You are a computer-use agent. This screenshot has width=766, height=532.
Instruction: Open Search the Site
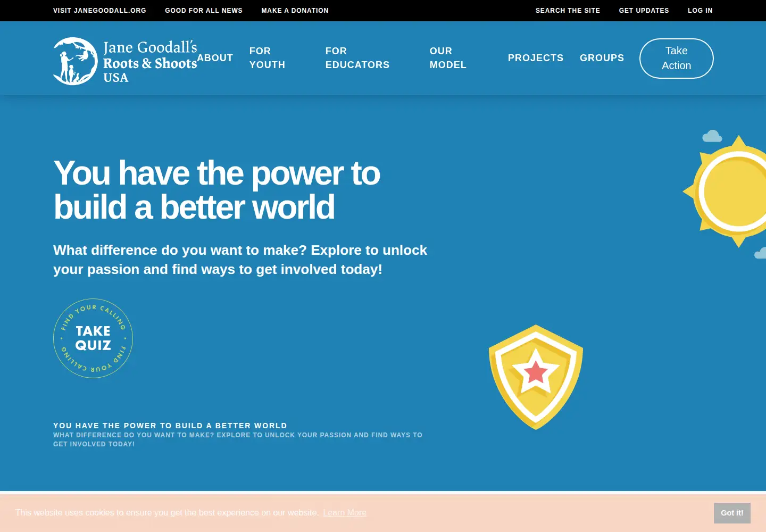568,11
